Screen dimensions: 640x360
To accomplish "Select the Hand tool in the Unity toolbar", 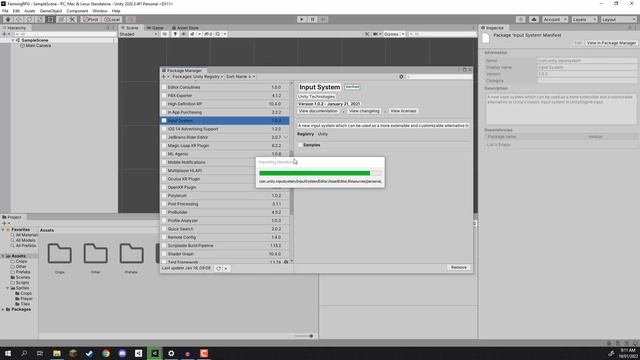I will click(8, 19).
